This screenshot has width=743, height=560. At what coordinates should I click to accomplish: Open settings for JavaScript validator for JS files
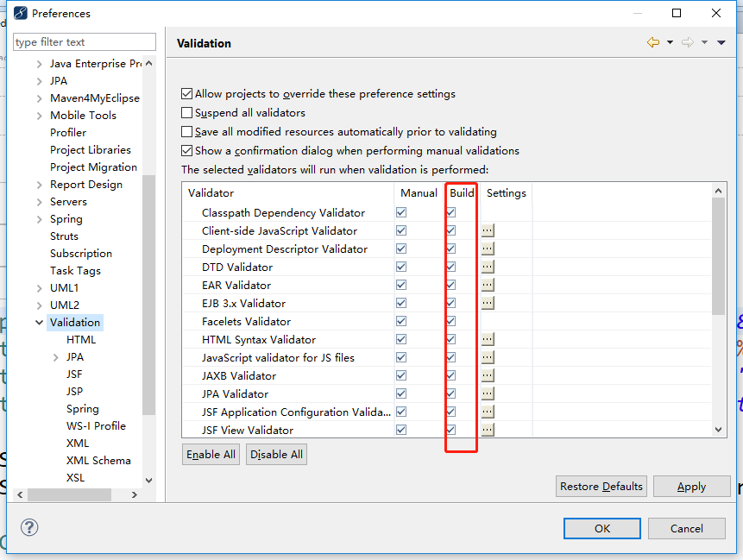point(488,357)
